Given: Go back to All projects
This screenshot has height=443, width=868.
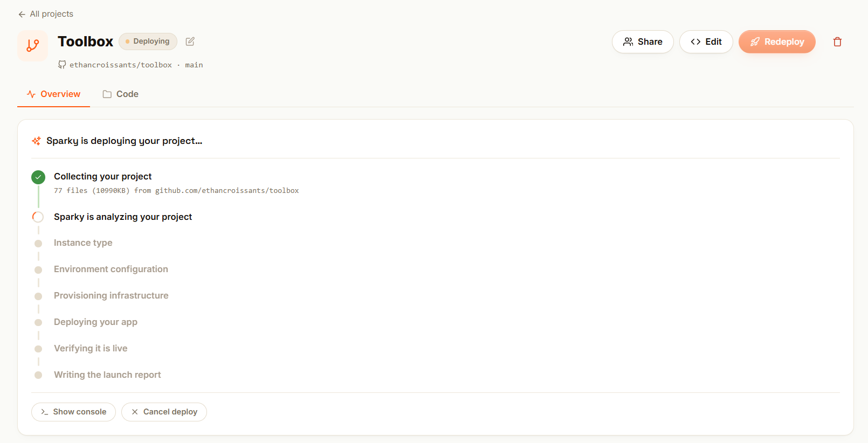Looking at the screenshot, I should (x=46, y=14).
